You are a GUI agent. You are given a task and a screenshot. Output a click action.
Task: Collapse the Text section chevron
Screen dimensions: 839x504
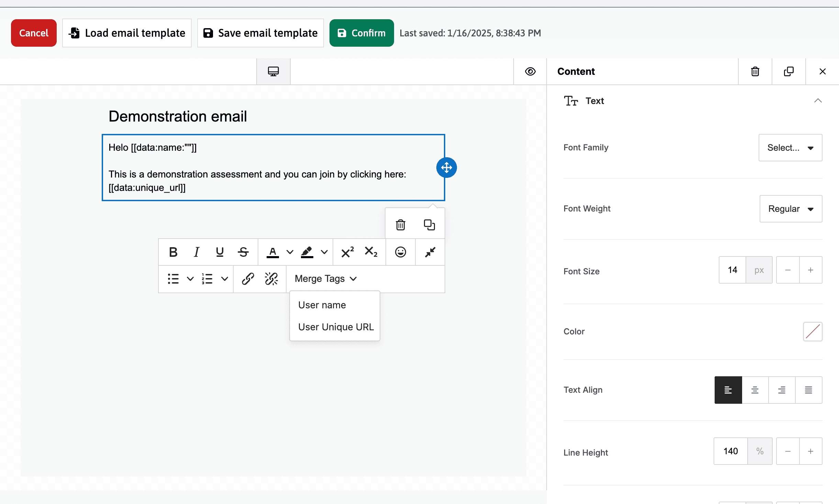pyautogui.click(x=818, y=101)
